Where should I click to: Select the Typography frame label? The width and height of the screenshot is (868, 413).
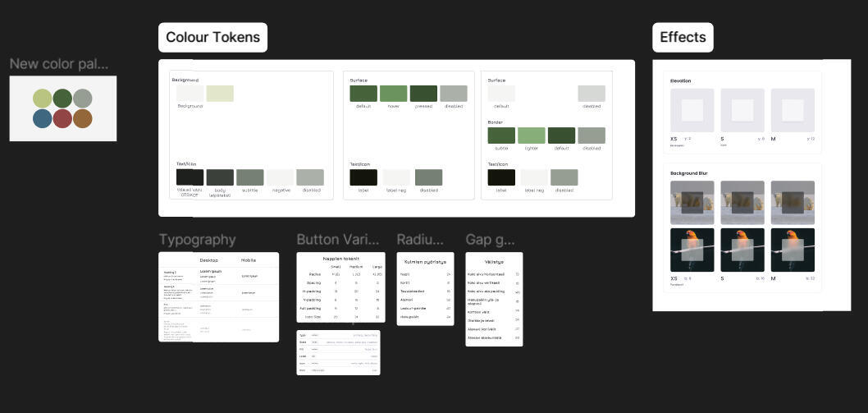pyautogui.click(x=197, y=240)
